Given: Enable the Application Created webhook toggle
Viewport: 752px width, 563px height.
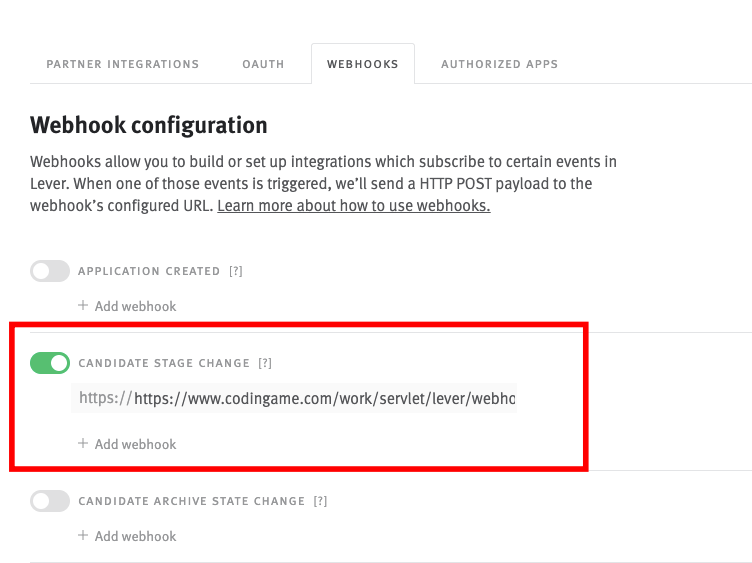Looking at the screenshot, I should (x=50, y=271).
